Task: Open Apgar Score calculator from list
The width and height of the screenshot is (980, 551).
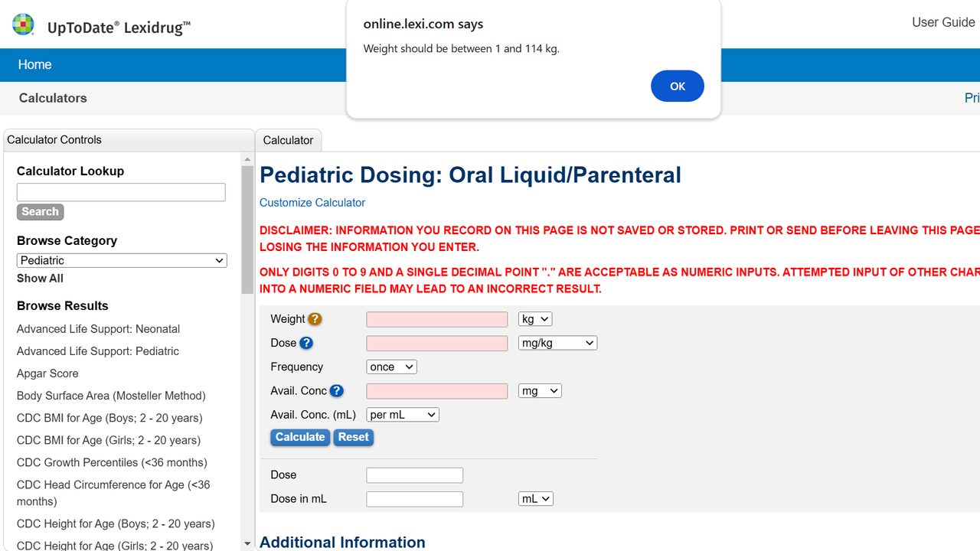Action: 47,373
